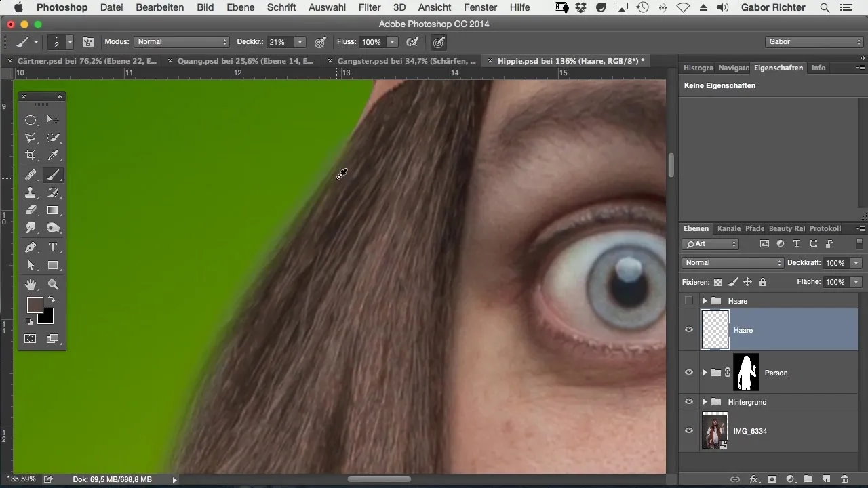Select the Eraser tool
The height and width of the screenshot is (488, 868).
(31, 210)
